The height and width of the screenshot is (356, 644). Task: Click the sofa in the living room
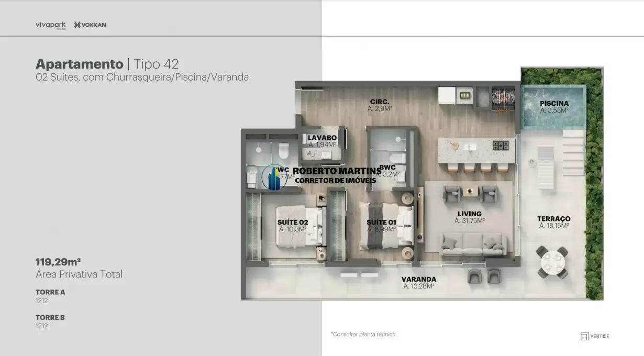pyautogui.click(x=473, y=244)
